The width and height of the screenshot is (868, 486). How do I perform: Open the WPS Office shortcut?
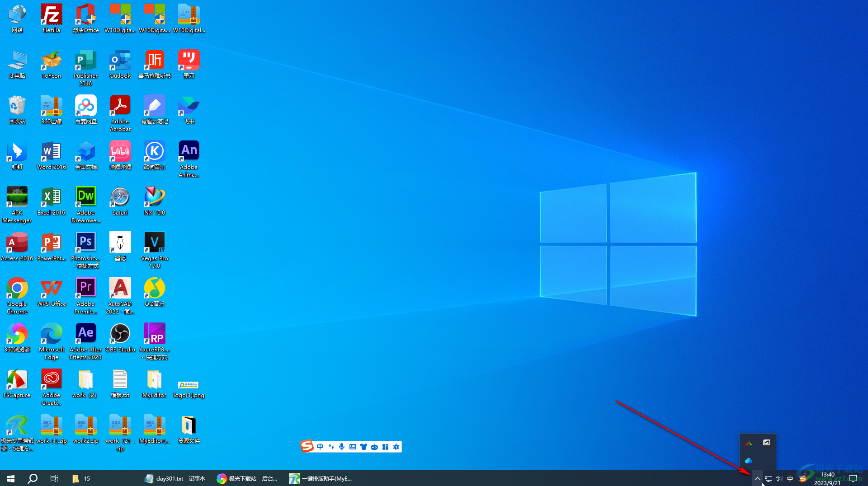pyautogui.click(x=51, y=292)
